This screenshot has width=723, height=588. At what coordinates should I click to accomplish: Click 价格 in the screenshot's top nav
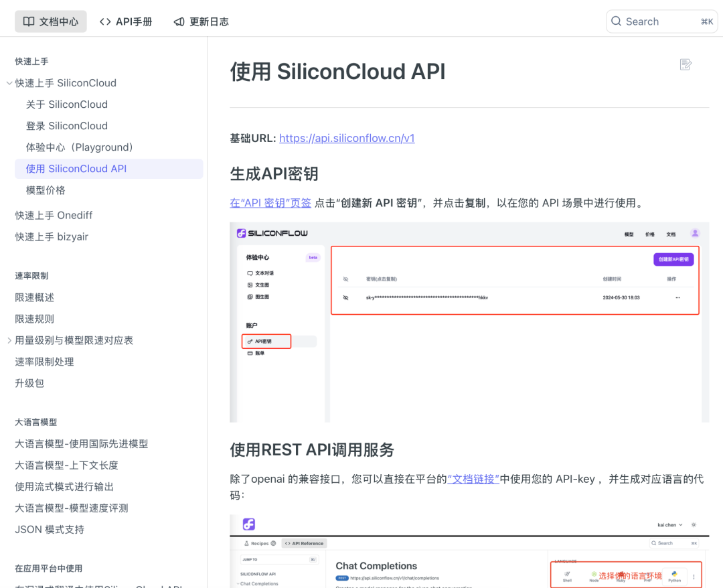pos(649,234)
